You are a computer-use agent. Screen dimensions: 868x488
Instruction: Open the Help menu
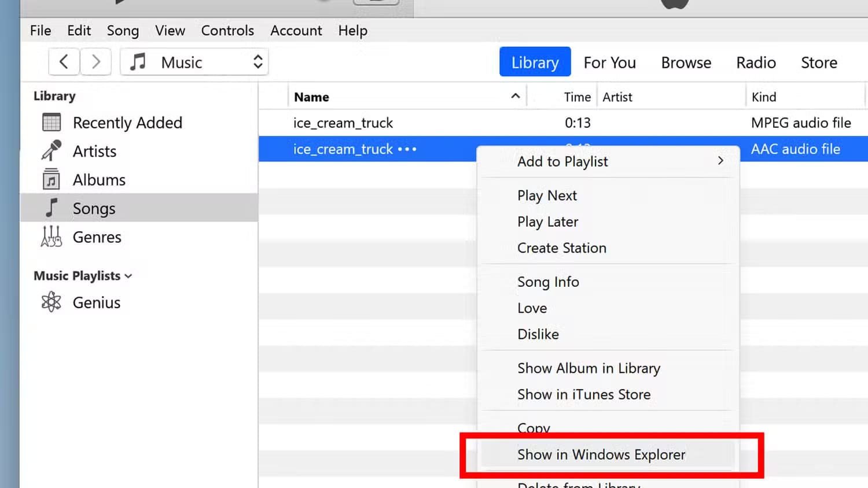(353, 31)
